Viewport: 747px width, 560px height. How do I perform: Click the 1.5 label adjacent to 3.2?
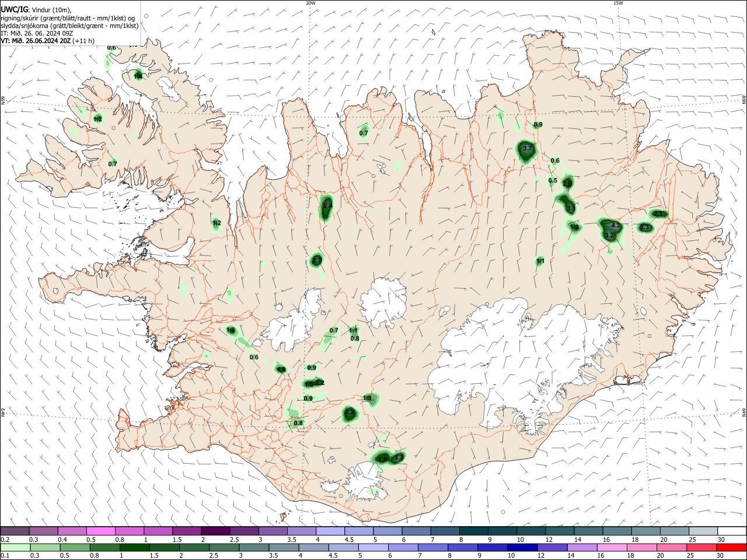click(x=382, y=460)
